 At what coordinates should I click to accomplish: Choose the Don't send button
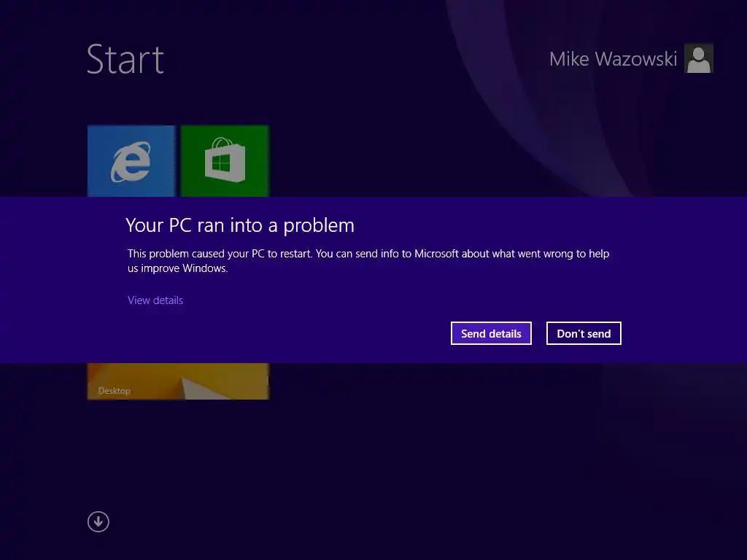click(584, 333)
